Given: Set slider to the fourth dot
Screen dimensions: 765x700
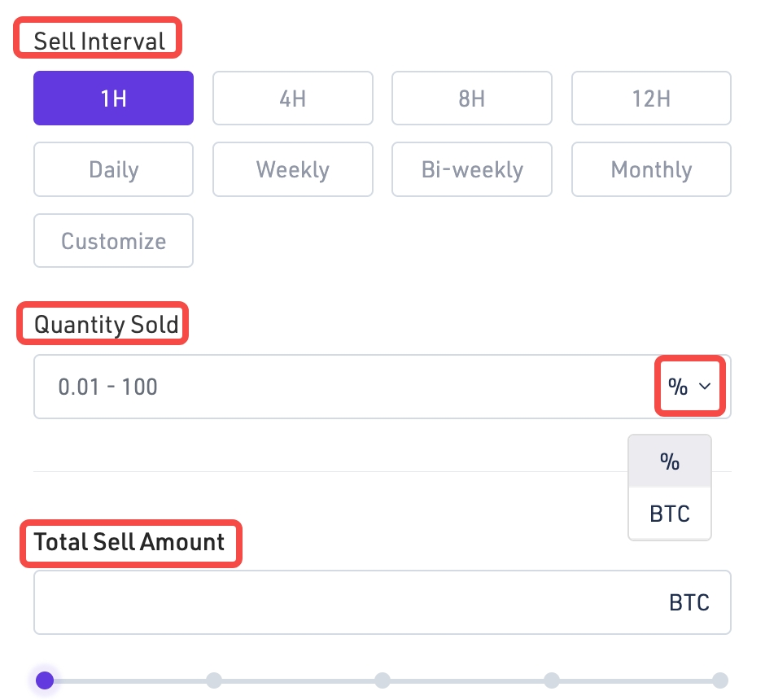Looking at the screenshot, I should [552, 680].
